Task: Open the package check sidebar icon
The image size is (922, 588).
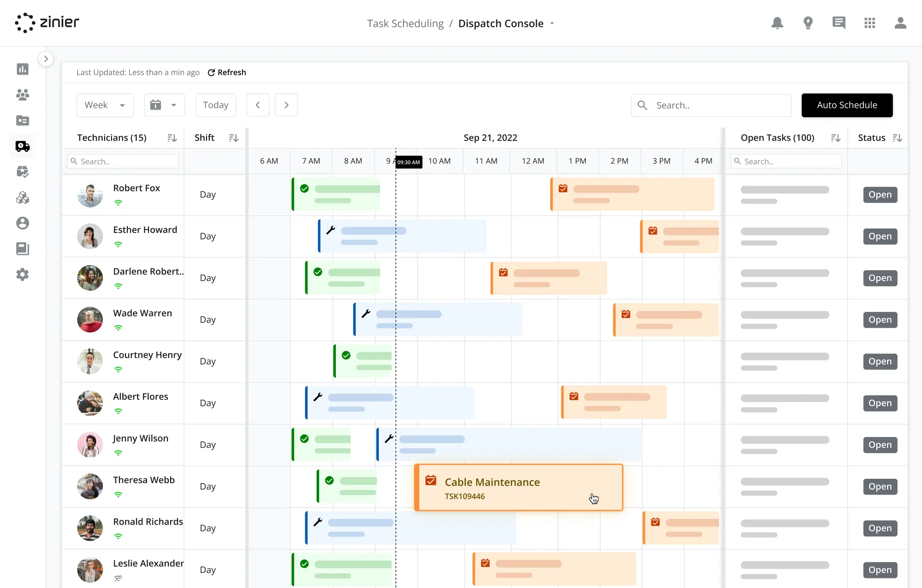Action: [x=23, y=172]
